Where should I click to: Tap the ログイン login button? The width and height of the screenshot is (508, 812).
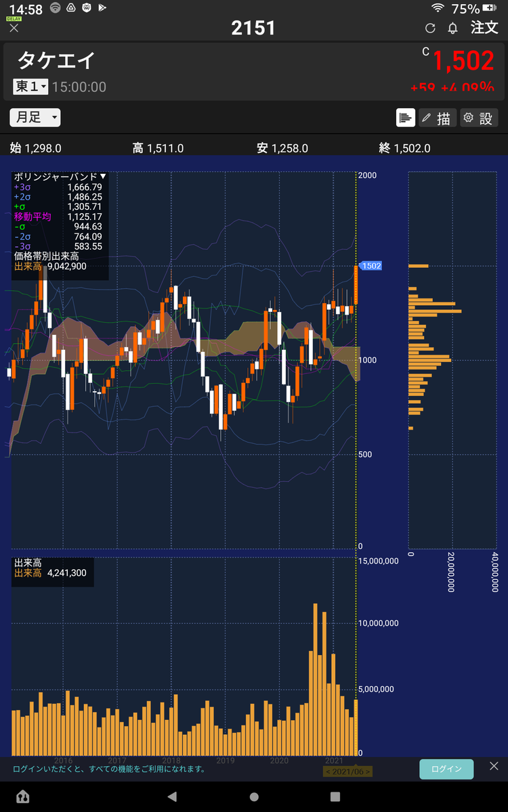(x=446, y=769)
